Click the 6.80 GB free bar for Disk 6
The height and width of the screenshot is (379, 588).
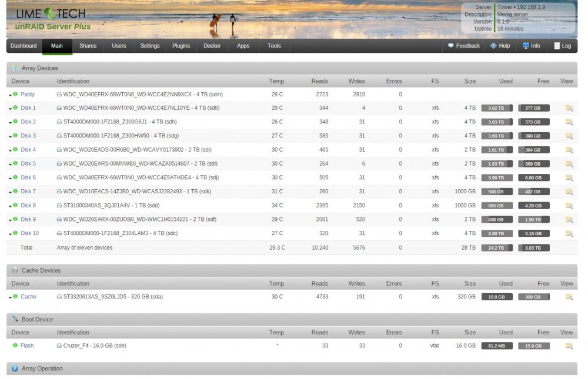(534, 177)
